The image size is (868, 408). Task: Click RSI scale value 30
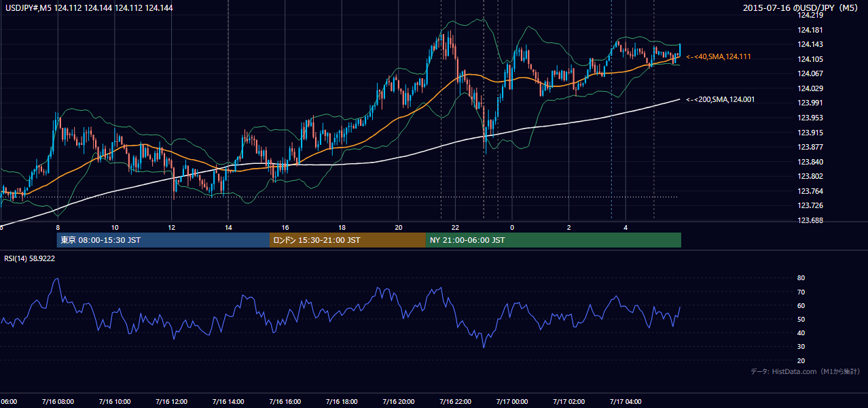(801, 347)
